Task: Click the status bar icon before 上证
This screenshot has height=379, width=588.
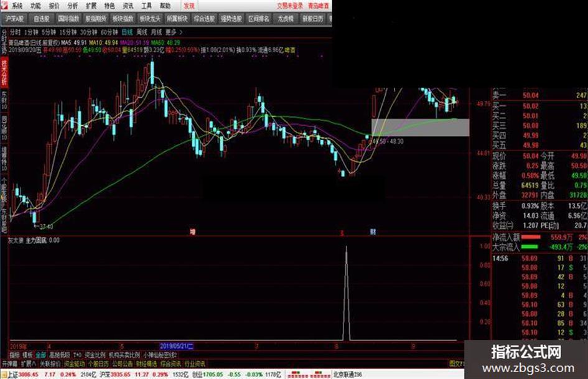Action: 4,375
